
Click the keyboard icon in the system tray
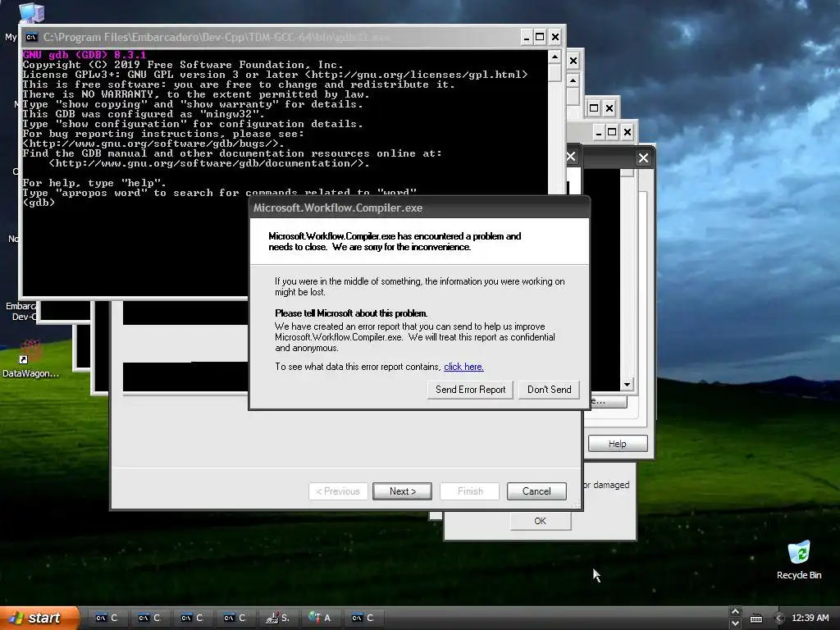click(x=756, y=619)
